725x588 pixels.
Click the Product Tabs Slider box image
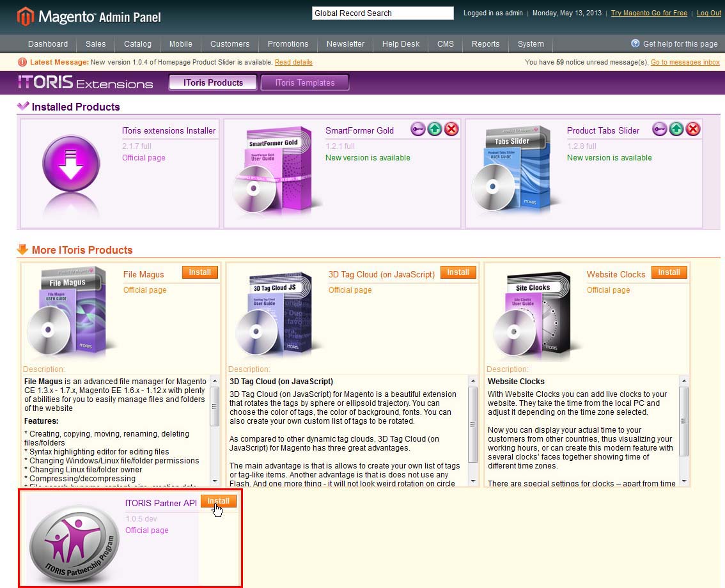pyautogui.click(x=514, y=169)
